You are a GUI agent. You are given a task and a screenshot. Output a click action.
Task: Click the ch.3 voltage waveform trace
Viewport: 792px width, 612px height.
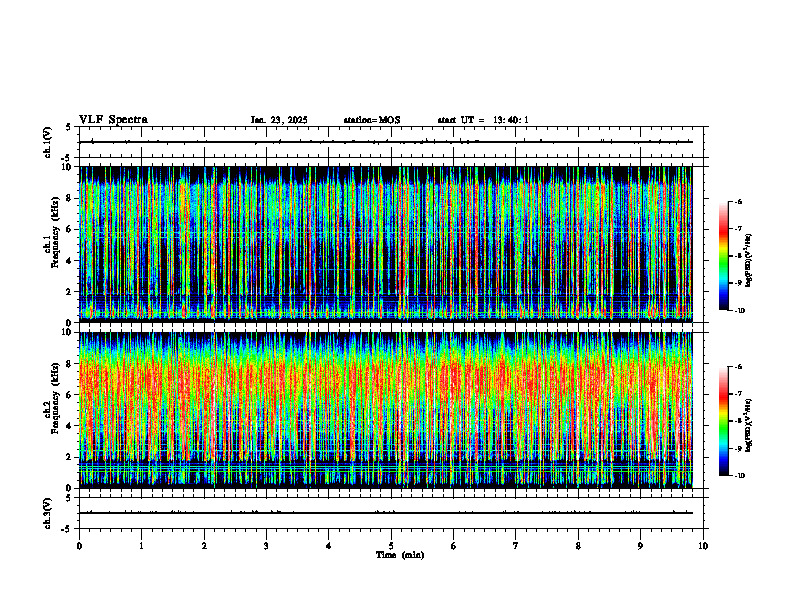click(x=386, y=513)
